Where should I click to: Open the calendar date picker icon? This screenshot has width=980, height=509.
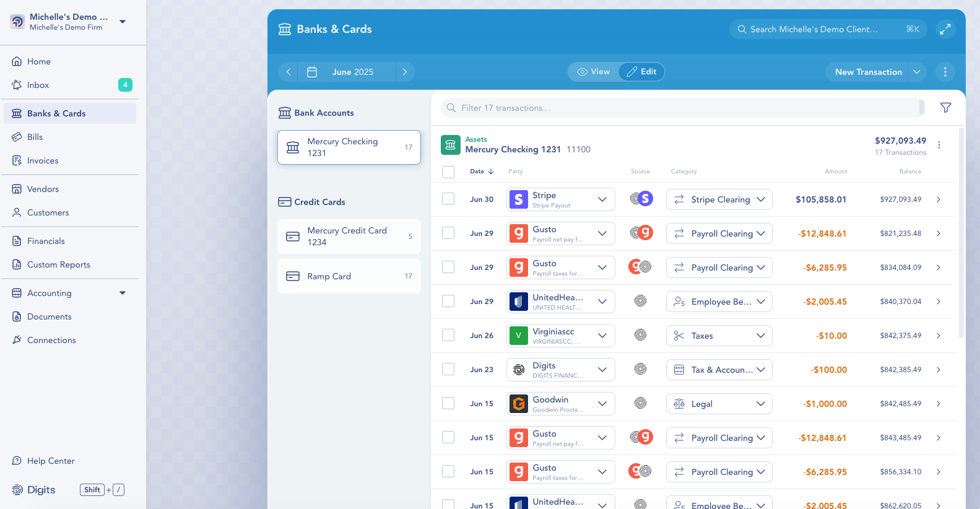point(312,72)
